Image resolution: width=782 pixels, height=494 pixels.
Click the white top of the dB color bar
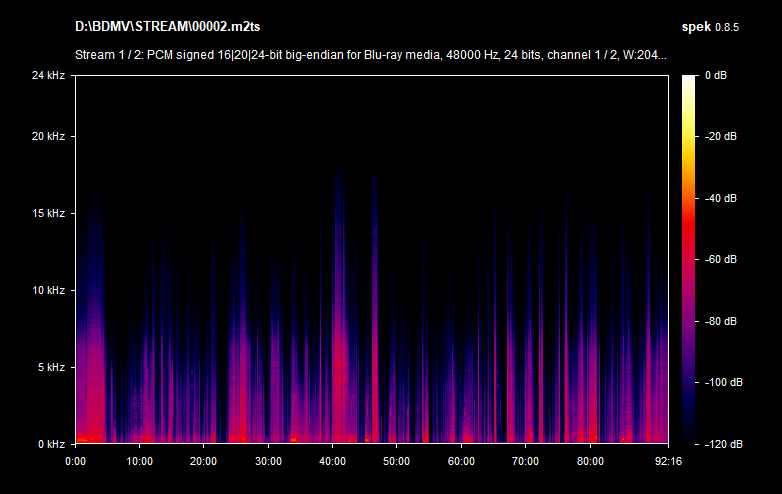(690, 80)
